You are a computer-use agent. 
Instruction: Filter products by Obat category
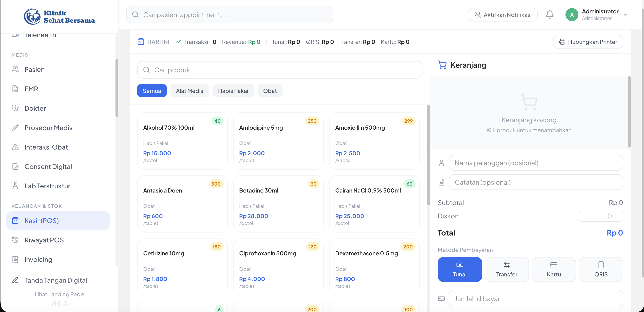pyautogui.click(x=270, y=91)
